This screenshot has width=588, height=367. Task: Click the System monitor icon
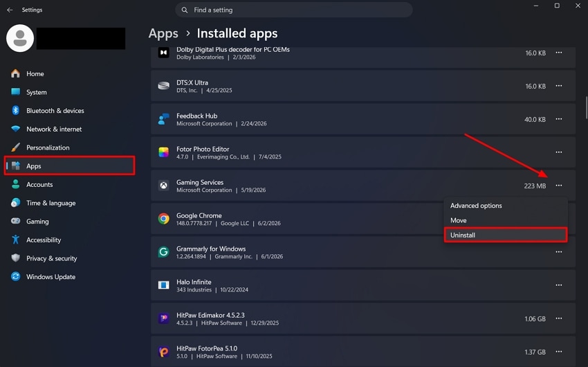[15, 92]
